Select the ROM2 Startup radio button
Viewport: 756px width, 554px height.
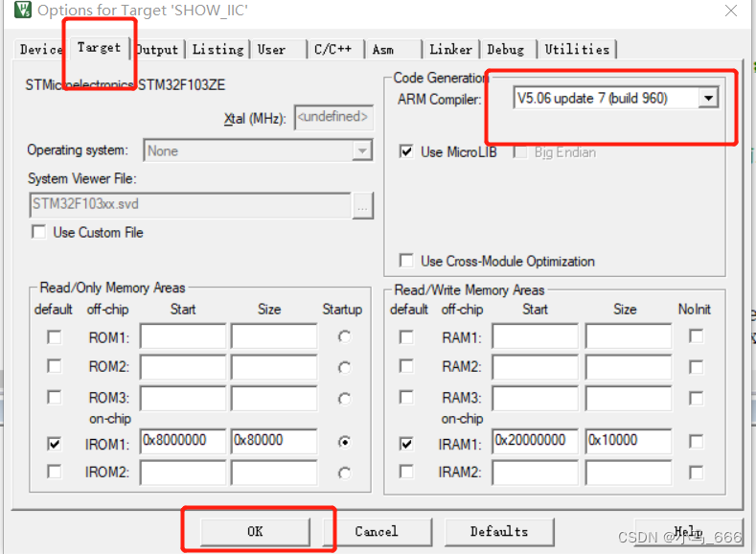pos(344,368)
